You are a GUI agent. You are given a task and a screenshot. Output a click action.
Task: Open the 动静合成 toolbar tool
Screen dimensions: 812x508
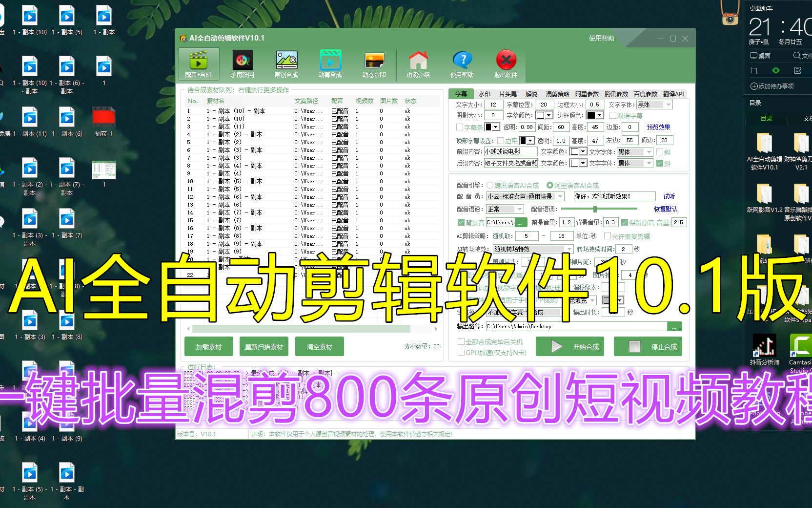[330, 64]
